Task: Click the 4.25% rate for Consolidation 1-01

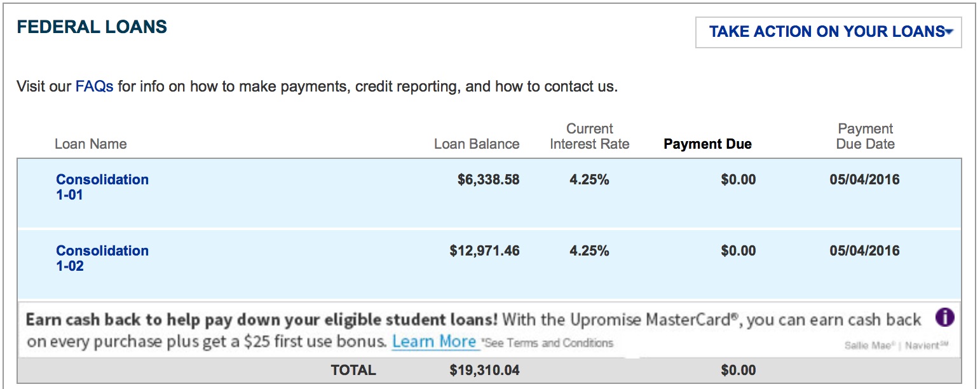Action: click(589, 180)
